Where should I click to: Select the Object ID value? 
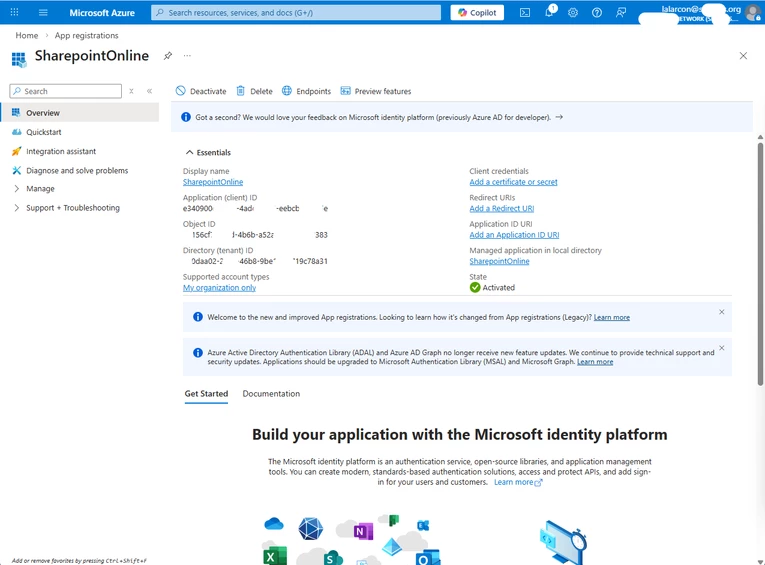259,235
